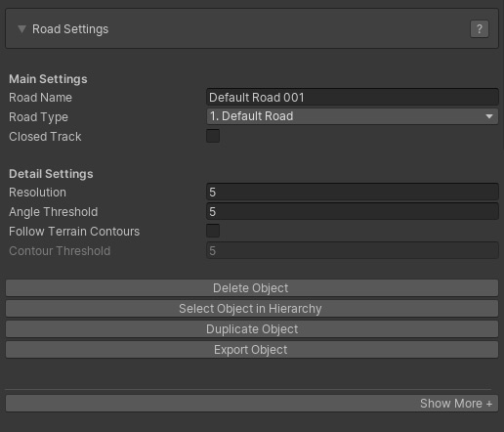The image size is (504, 432).
Task: Click the Resolution property label
Action: click(37, 193)
